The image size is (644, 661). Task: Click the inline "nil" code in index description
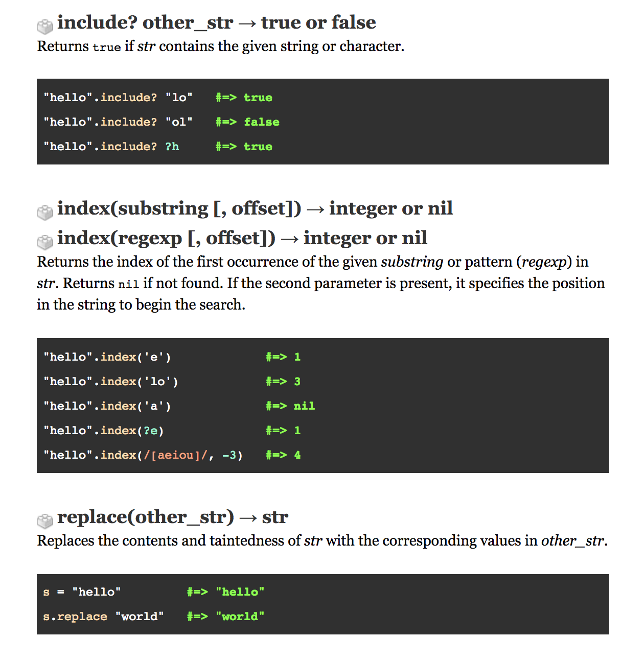(128, 284)
